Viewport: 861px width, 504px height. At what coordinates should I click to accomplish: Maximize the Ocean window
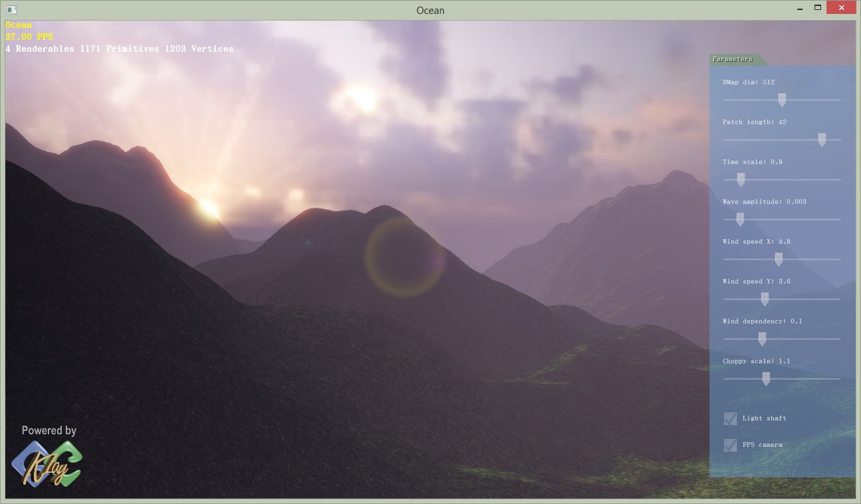(x=818, y=8)
